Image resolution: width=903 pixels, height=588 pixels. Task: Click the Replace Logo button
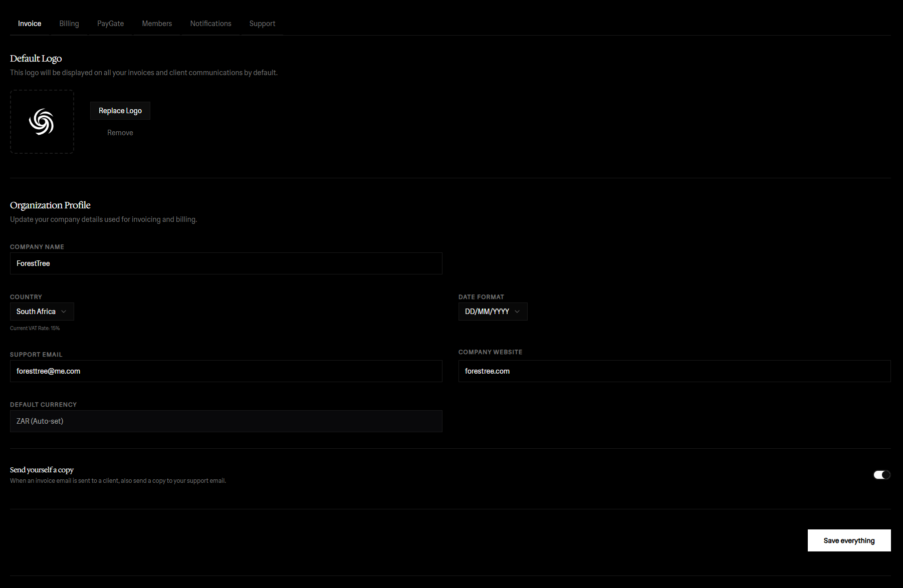[x=120, y=111]
